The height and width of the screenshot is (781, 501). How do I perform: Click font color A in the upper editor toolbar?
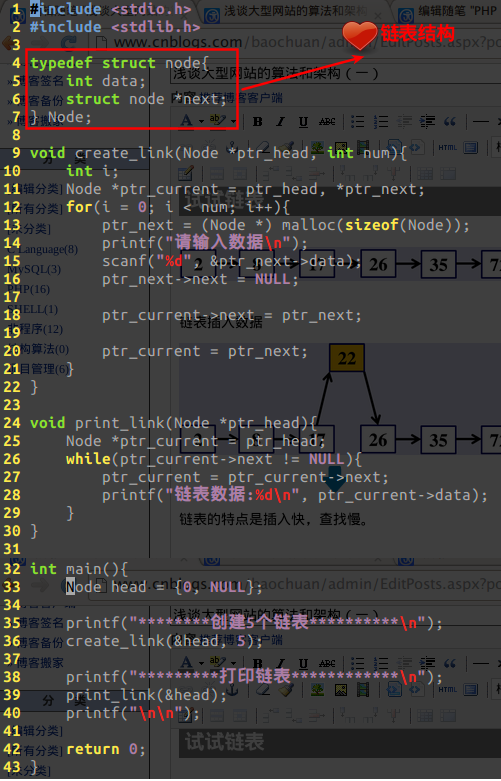[x=186, y=121]
